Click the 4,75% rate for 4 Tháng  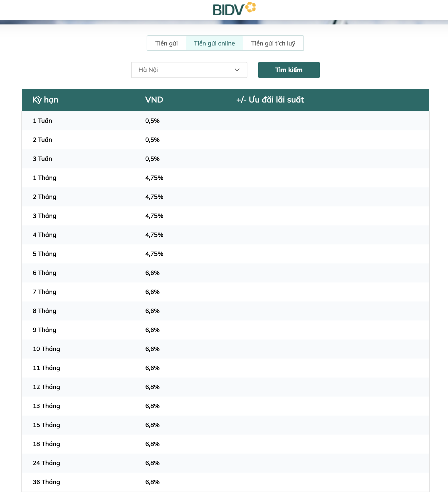[154, 235]
